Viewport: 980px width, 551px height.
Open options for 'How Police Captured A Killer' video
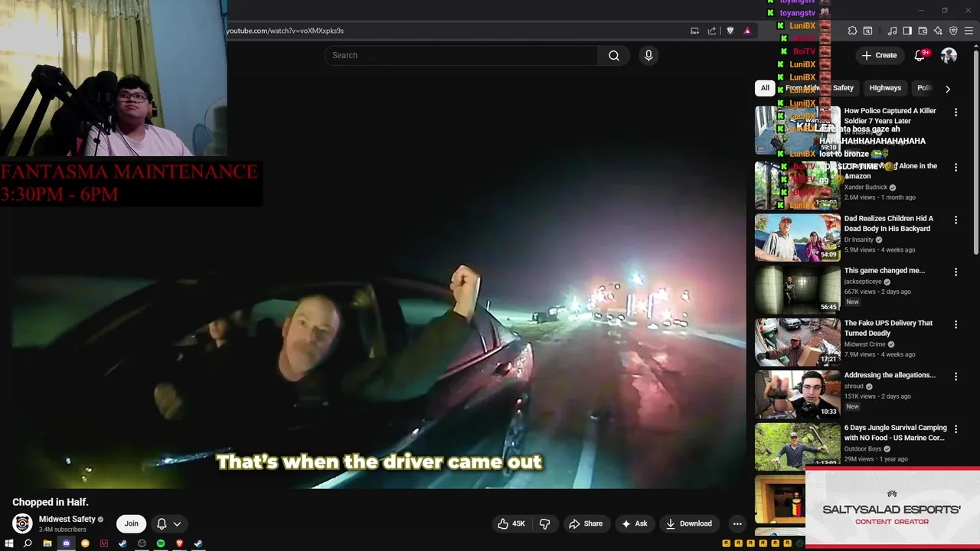point(955,112)
